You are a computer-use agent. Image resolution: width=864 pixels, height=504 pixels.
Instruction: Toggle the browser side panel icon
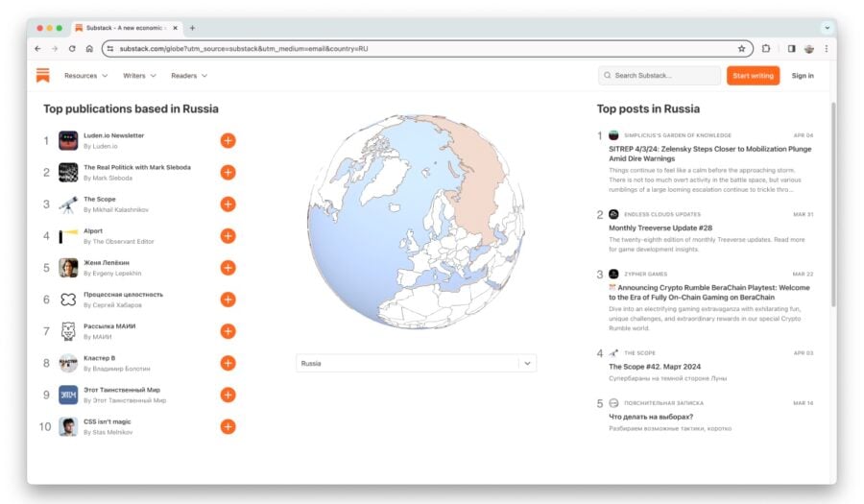click(791, 48)
